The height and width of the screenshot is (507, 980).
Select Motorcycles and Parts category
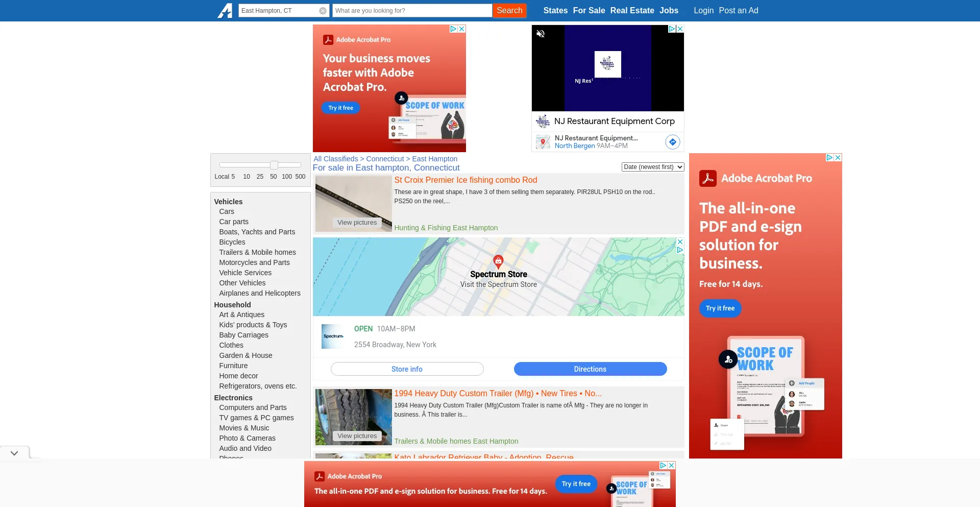pos(254,262)
